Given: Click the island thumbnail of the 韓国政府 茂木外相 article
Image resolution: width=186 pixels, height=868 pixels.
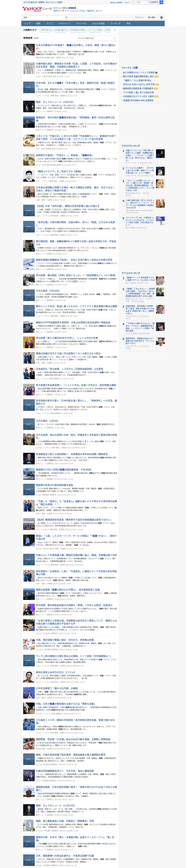Looking at the screenshot, I should (29, 122).
